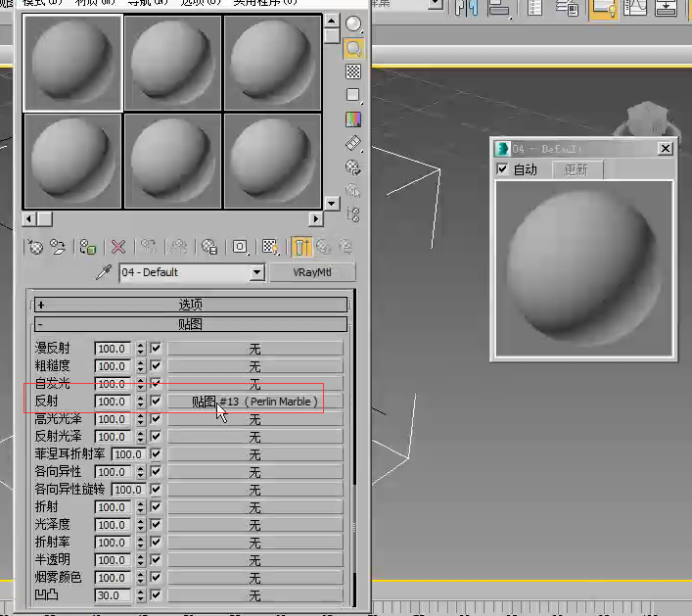Toggle the 折射 map checkbox

coord(156,507)
